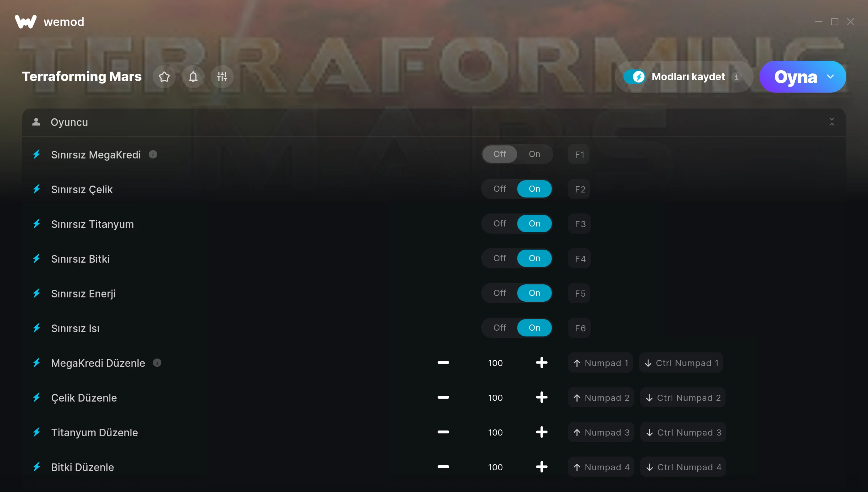Edit the Ctrl Numpad 4 decrease hotkey

coord(683,467)
